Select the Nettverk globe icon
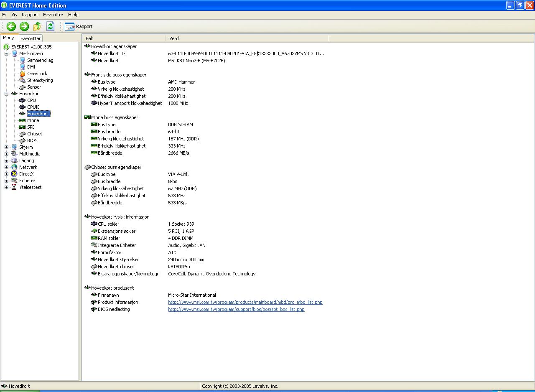Screen dimensions: 535x392 pos(14,167)
